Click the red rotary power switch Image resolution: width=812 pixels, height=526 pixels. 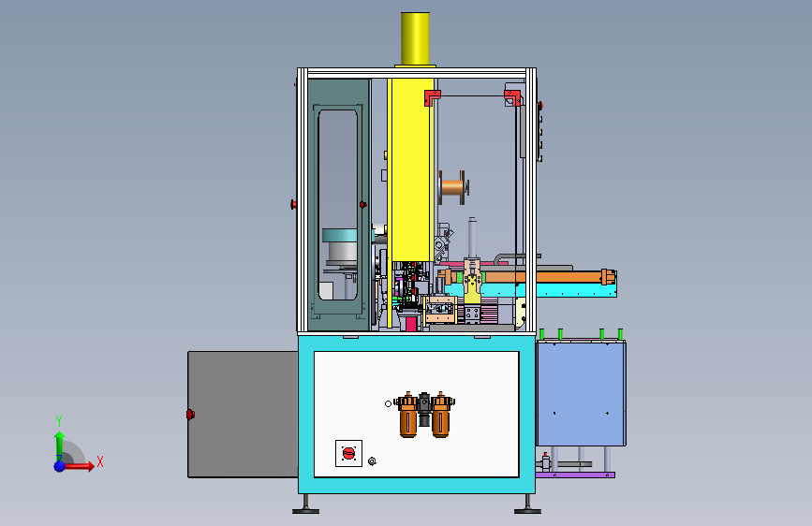coord(348,454)
